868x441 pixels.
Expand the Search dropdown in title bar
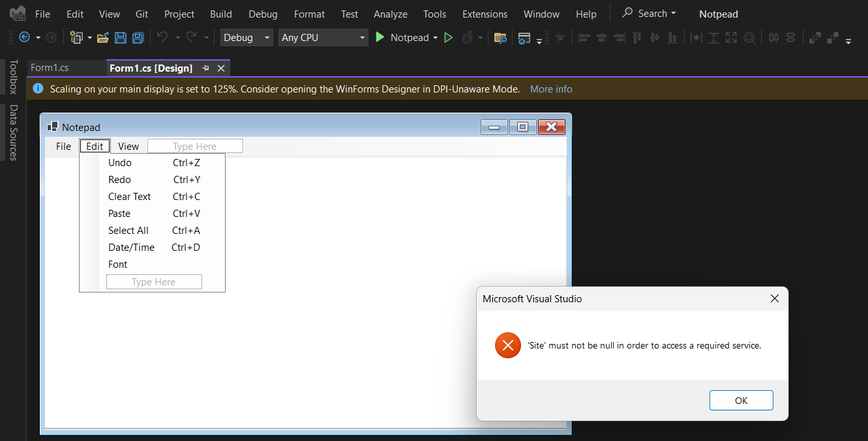674,14
